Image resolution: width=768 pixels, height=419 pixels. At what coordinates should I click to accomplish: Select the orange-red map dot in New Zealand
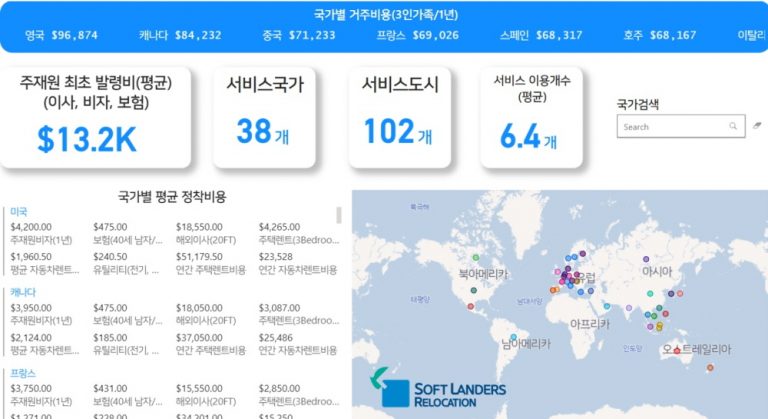pyautogui.click(x=711, y=369)
